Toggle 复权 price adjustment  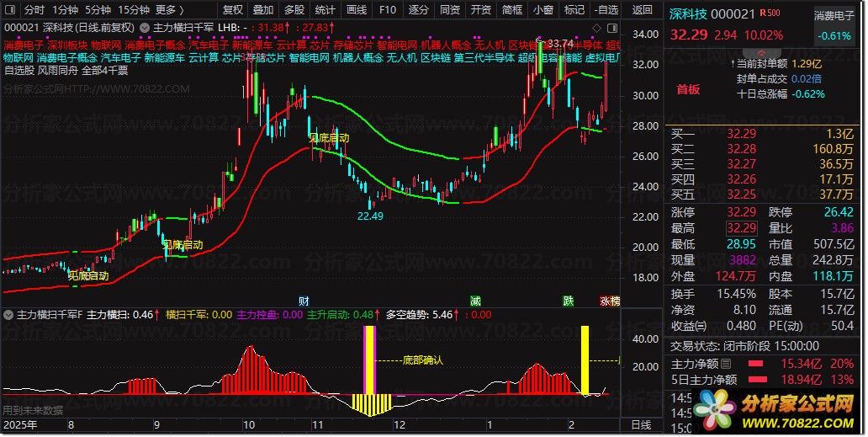(232, 10)
